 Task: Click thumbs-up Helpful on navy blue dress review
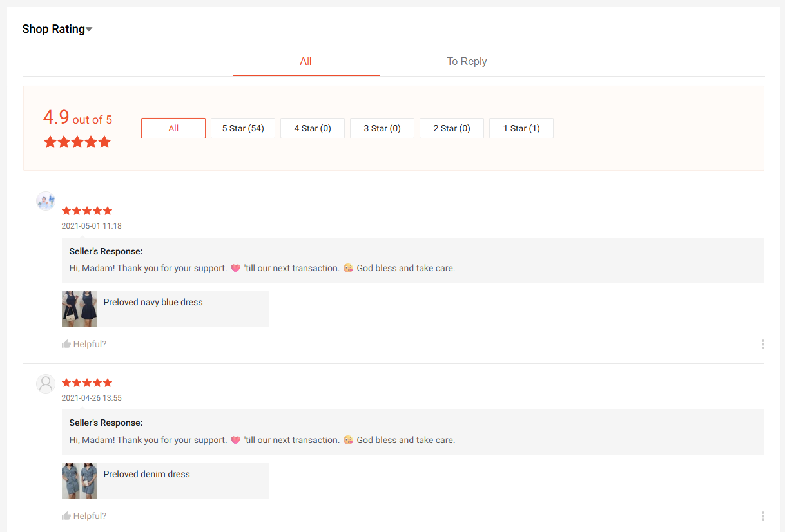click(84, 345)
